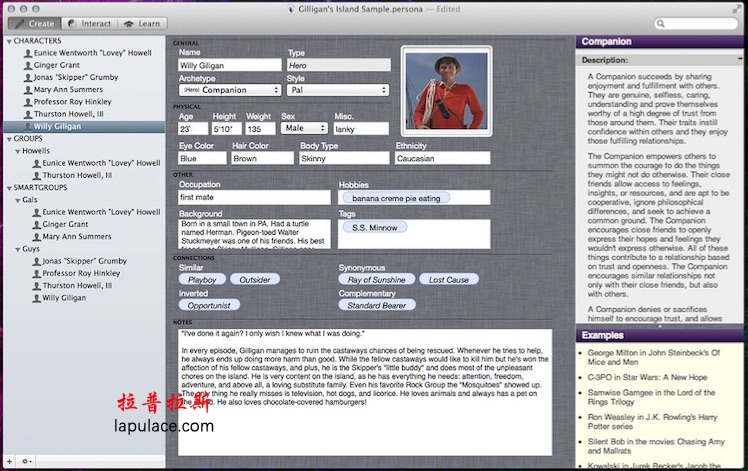
Task: Click person icon for Jonas Grumby in Guys
Action: pos(37,261)
